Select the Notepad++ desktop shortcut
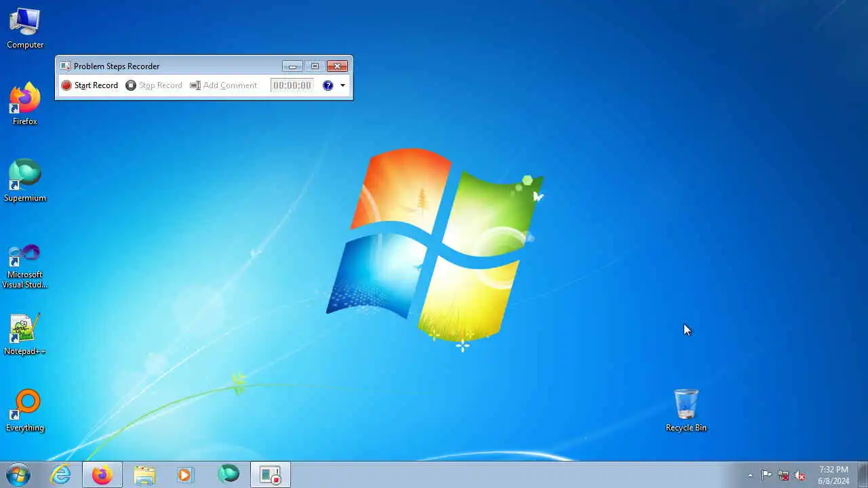This screenshot has width=868, height=488. tap(25, 335)
